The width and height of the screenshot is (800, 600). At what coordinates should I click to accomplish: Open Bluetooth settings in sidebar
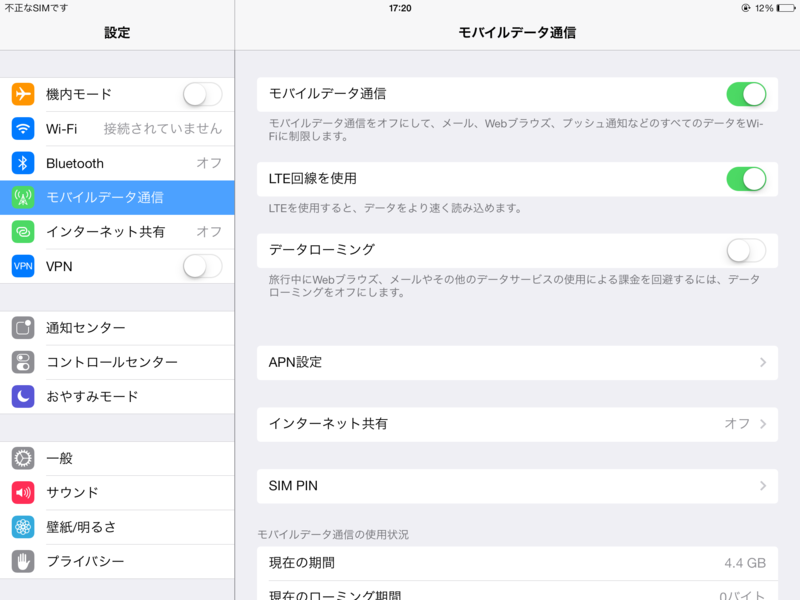pos(117,163)
